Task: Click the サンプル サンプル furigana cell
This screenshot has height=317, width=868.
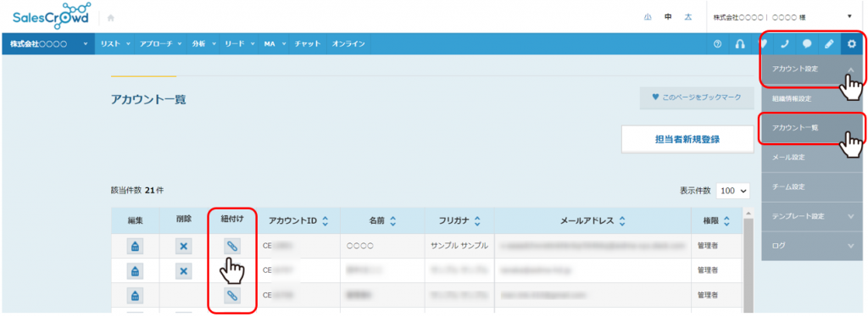Action: (459, 246)
